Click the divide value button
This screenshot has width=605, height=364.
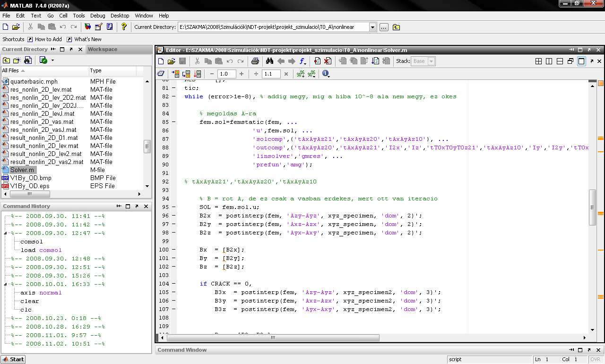(x=256, y=74)
